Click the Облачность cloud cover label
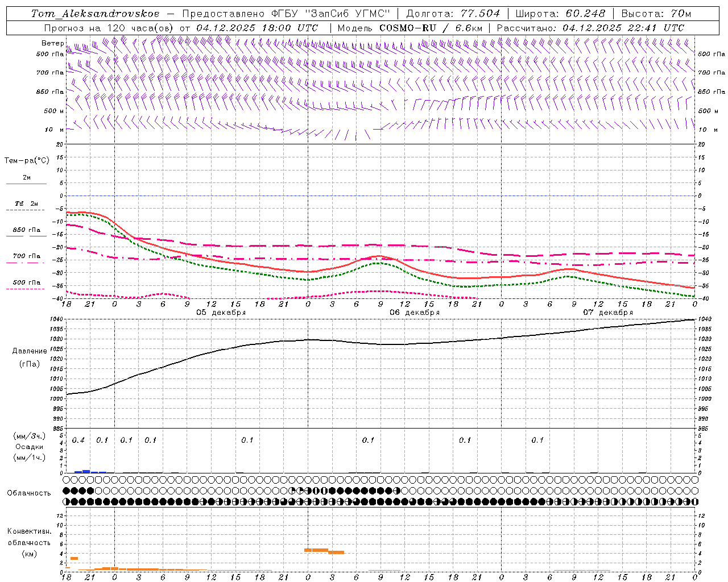 pos(29,493)
